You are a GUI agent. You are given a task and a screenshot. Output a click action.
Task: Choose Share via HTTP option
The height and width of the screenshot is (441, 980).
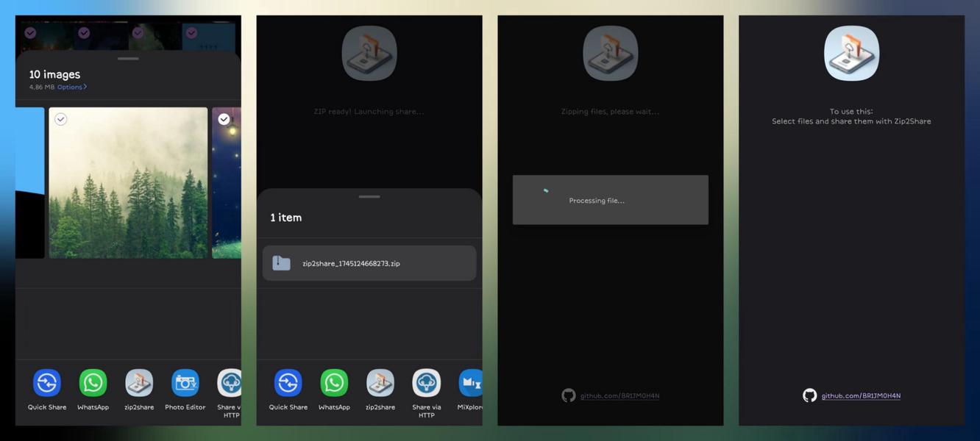click(230, 382)
